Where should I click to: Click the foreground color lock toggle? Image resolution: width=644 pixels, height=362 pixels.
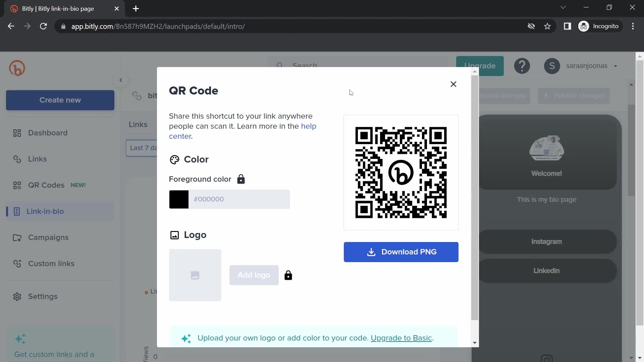coord(241,179)
